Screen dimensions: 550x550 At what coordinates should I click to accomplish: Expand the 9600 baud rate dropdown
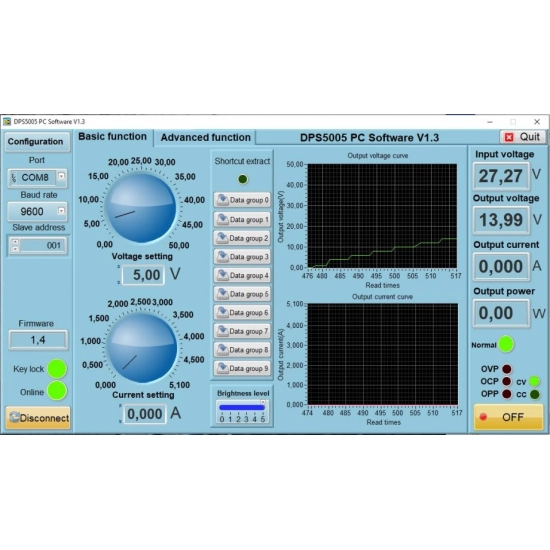pyautogui.click(x=61, y=211)
